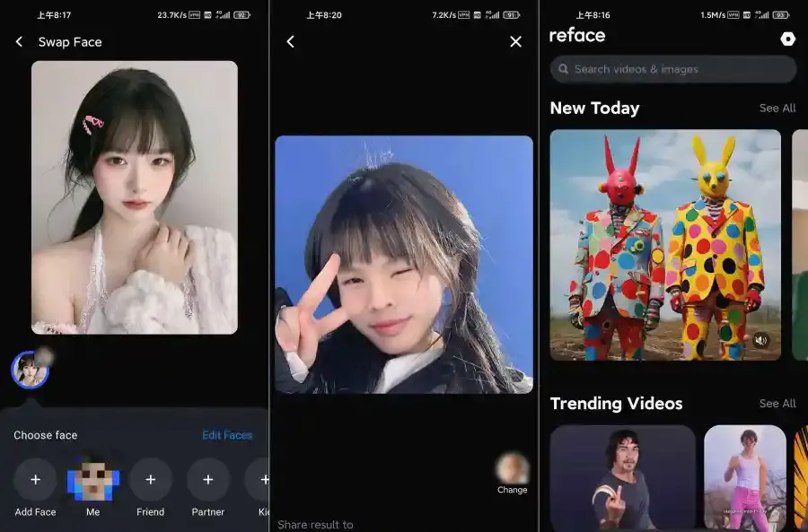See All for Trending Videos

tap(777, 404)
